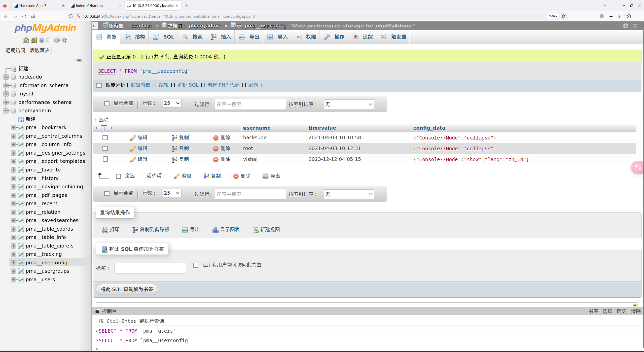Enable 让所有用户均可访问此书签 checkbox

[196, 265]
